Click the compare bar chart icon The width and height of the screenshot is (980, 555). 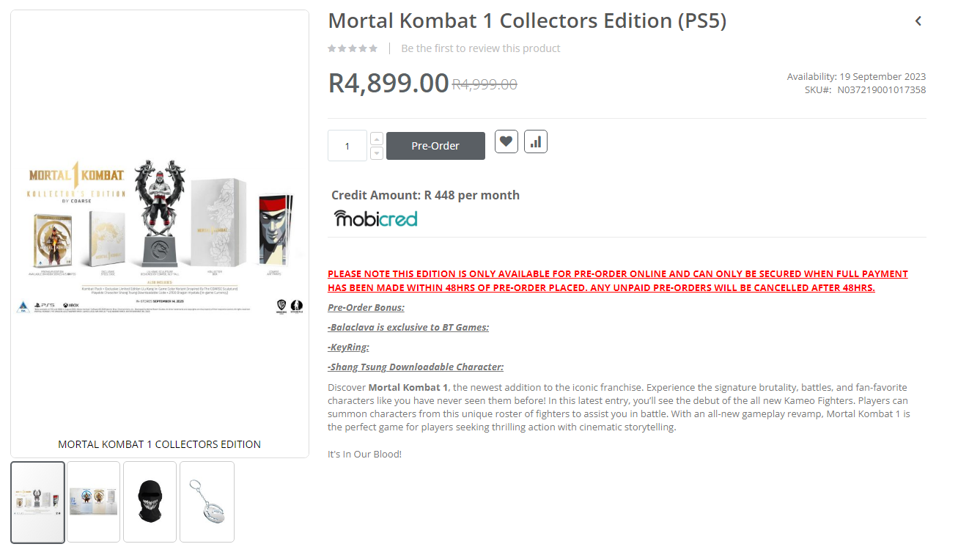tap(536, 141)
